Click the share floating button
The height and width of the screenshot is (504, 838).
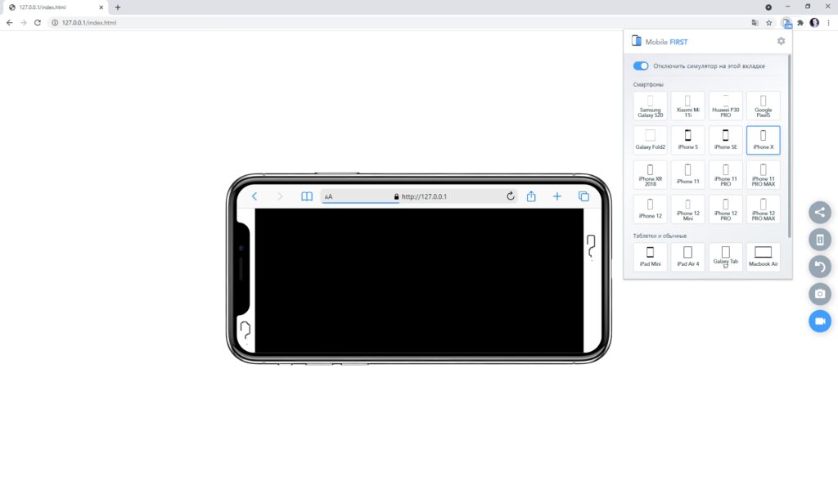pyautogui.click(x=820, y=213)
